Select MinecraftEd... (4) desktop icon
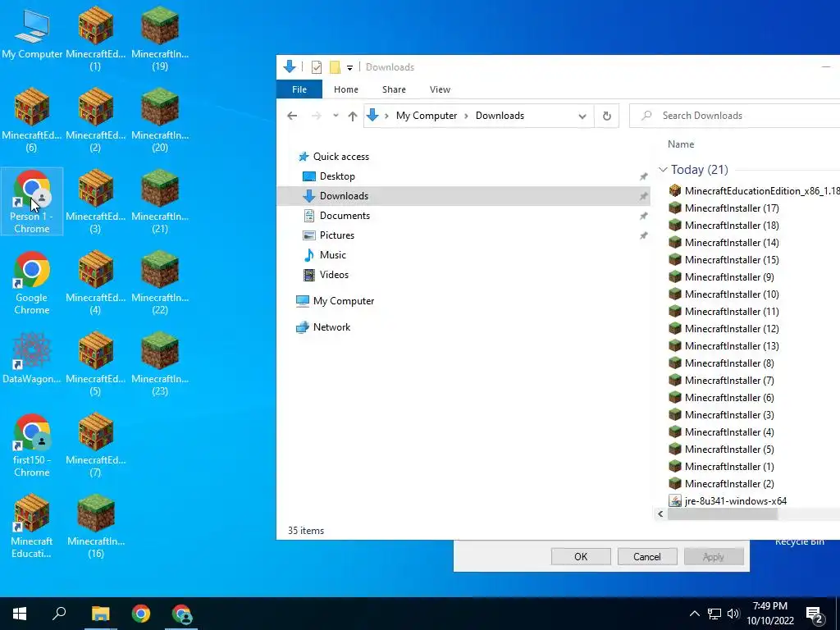This screenshot has width=840, height=630. pos(95,282)
